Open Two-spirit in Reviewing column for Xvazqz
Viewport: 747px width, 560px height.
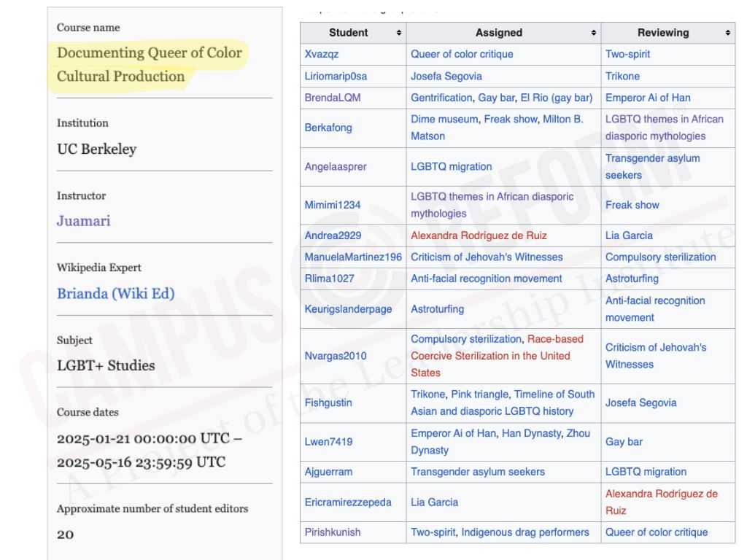(x=627, y=54)
